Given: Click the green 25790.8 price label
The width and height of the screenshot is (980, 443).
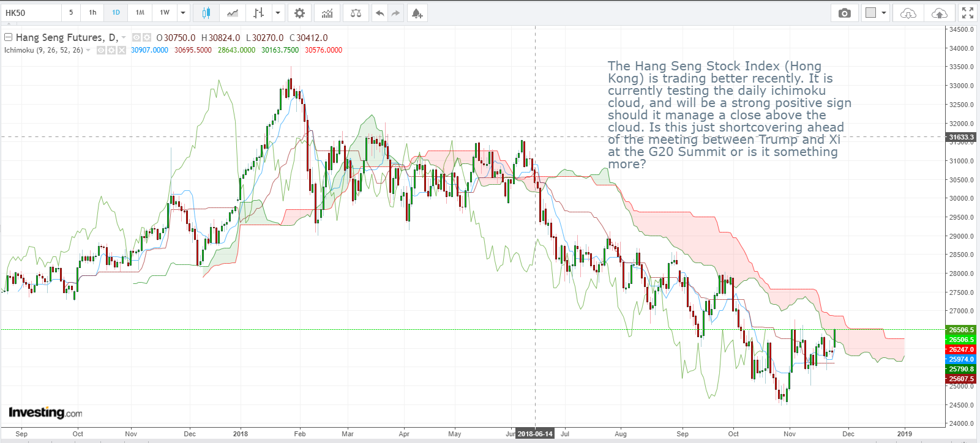Looking at the screenshot, I should [x=961, y=369].
